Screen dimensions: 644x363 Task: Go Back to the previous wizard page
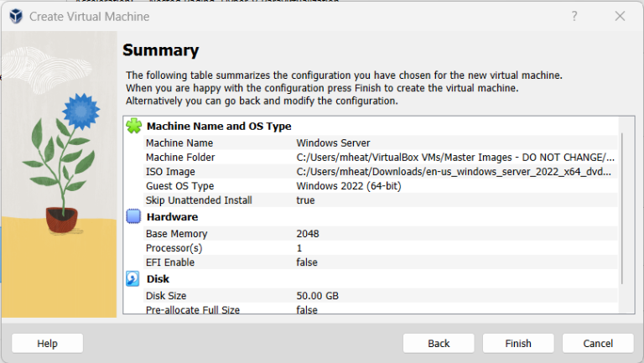(x=439, y=343)
